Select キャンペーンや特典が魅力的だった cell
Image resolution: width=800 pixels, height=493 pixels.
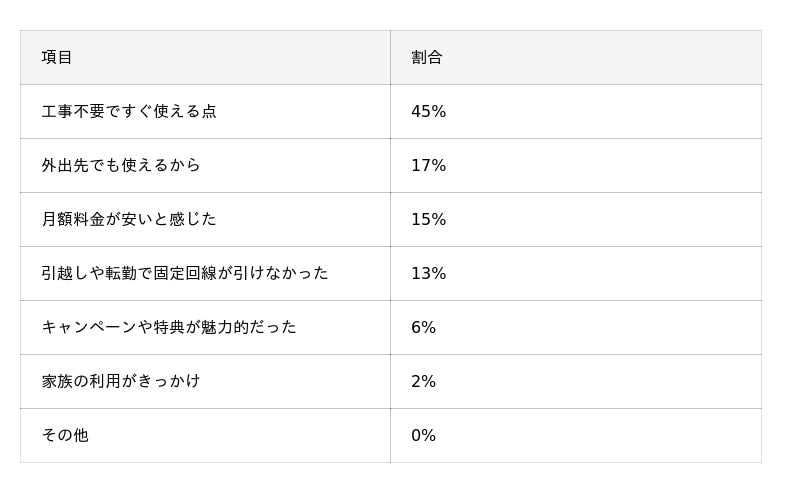pos(169,328)
